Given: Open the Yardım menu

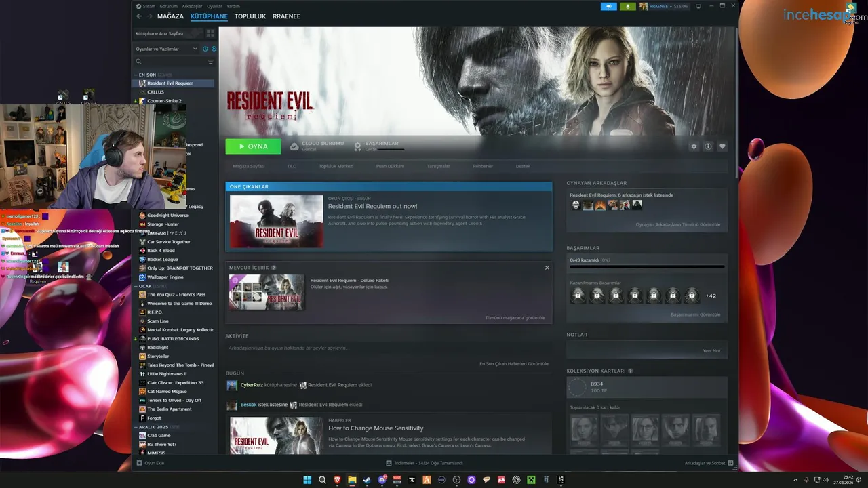Looking at the screenshot, I should (x=233, y=6).
